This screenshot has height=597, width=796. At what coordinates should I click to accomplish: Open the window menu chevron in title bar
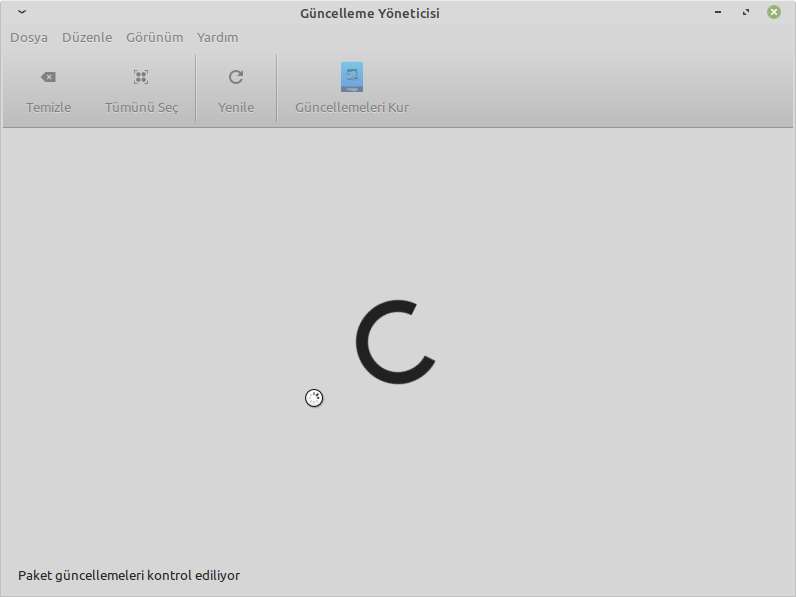coord(22,12)
